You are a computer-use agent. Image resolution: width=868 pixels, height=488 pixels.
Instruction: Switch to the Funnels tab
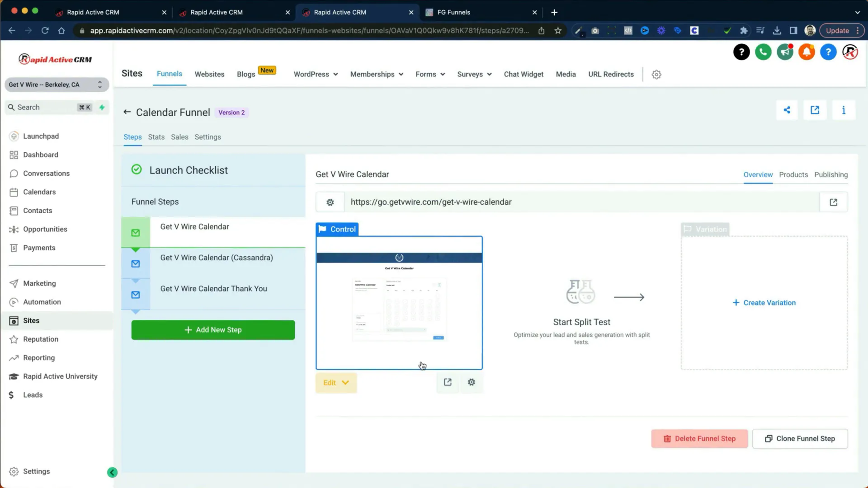[x=170, y=74]
